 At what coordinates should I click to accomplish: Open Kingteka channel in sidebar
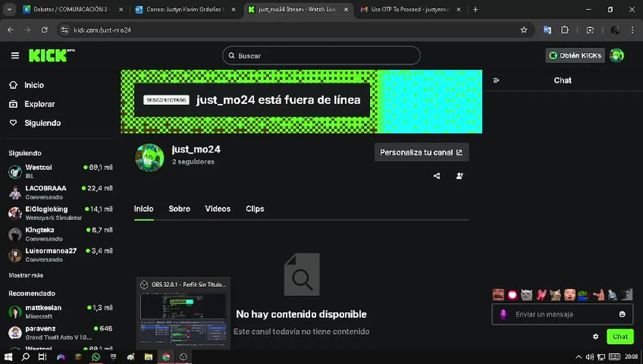click(x=61, y=234)
